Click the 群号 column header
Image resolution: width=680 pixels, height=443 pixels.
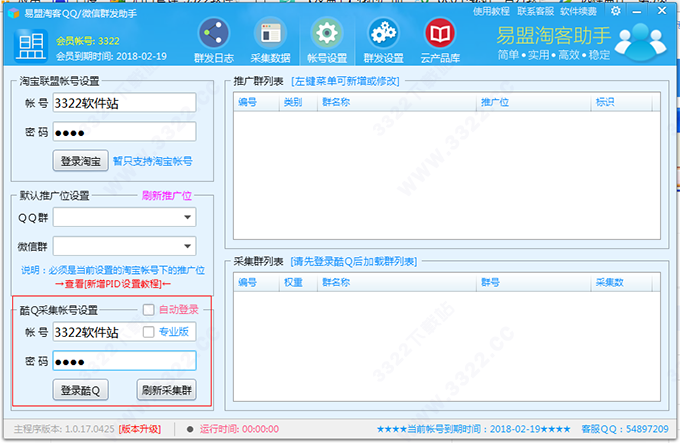(x=534, y=283)
